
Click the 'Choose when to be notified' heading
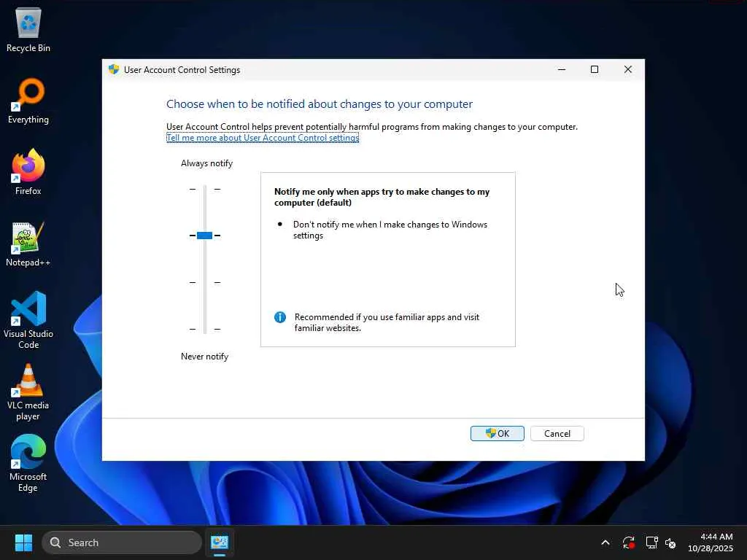tap(320, 104)
